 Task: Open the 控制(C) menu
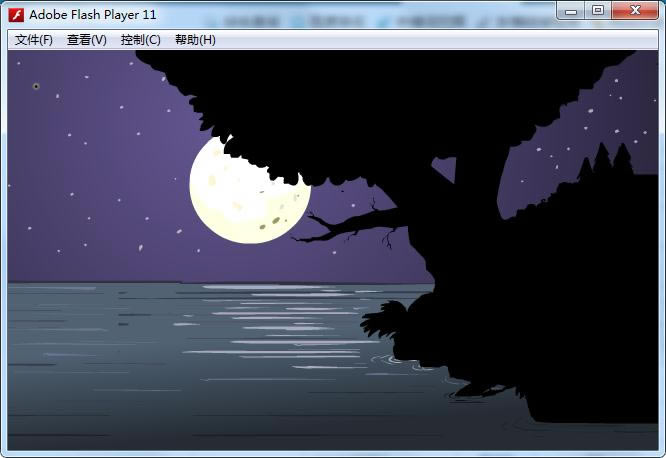pyautogui.click(x=141, y=40)
